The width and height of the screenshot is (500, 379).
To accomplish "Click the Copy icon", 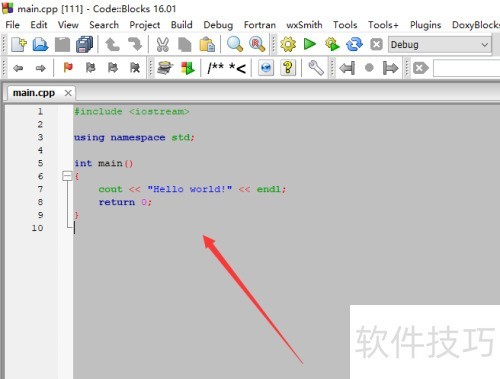I will pos(184,44).
